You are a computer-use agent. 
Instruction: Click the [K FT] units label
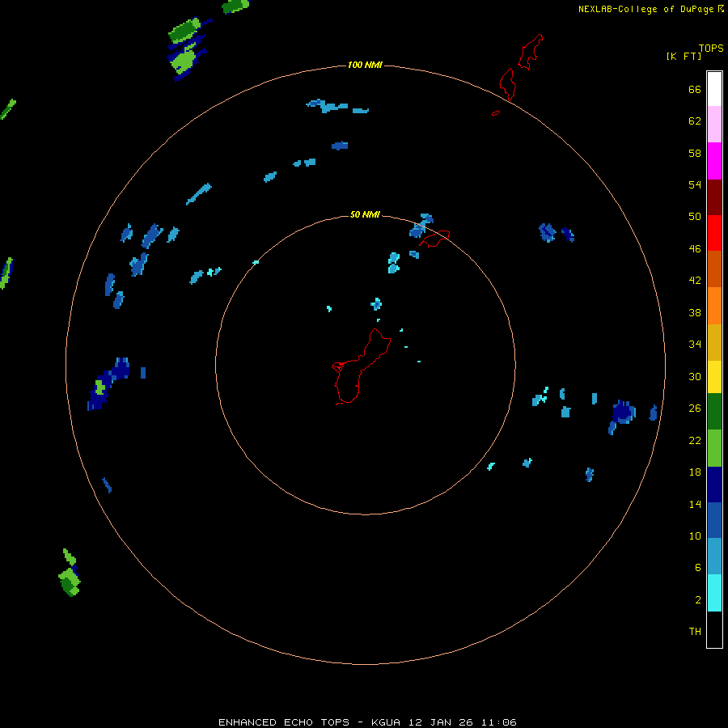click(x=684, y=57)
